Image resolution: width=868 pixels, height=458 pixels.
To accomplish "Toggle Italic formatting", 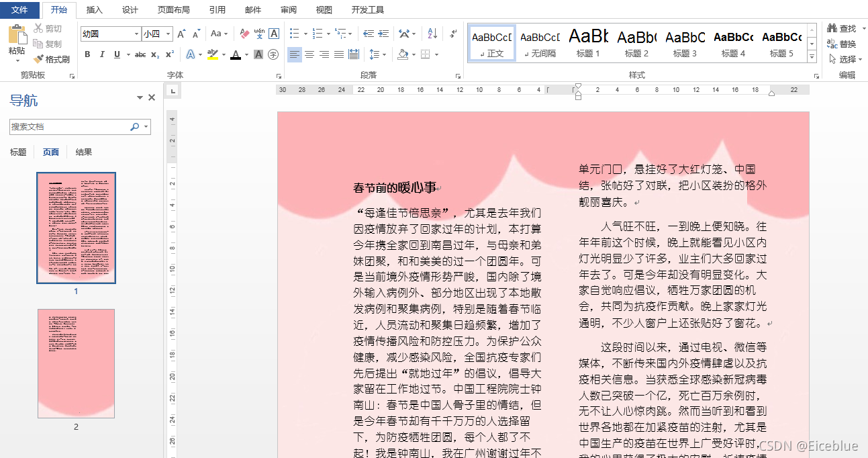I will tap(102, 54).
